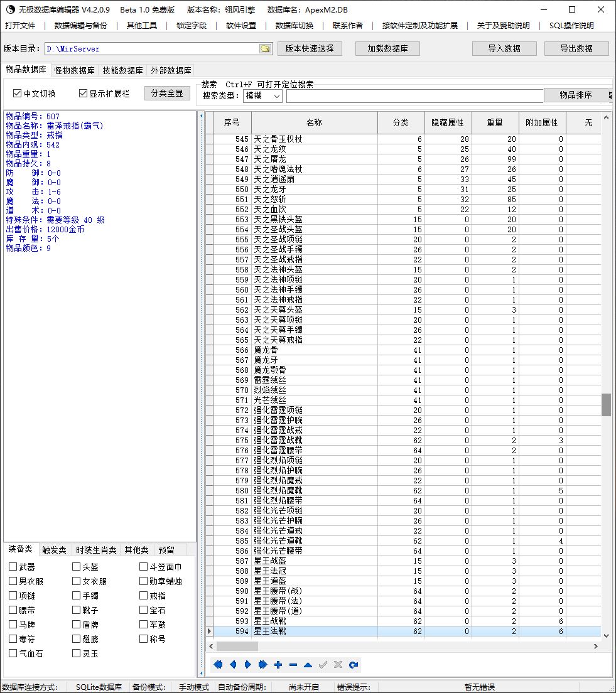The image size is (616, 693).
Task: Click 加载数据库 button
Action: click(x=387, y=48)
